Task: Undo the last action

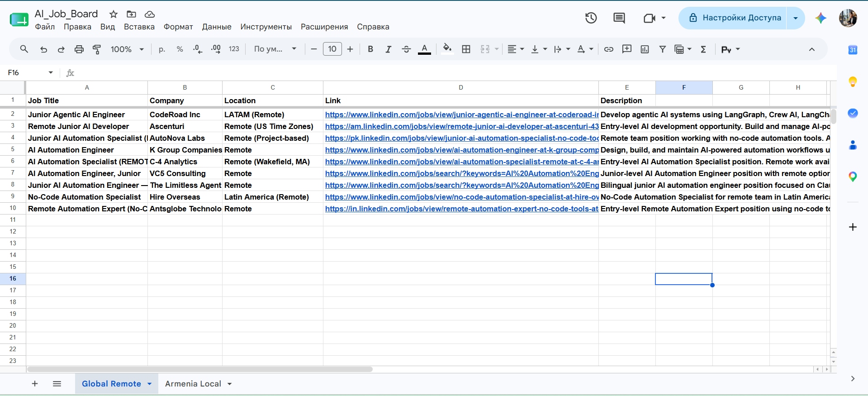Action: pos(43,49)
